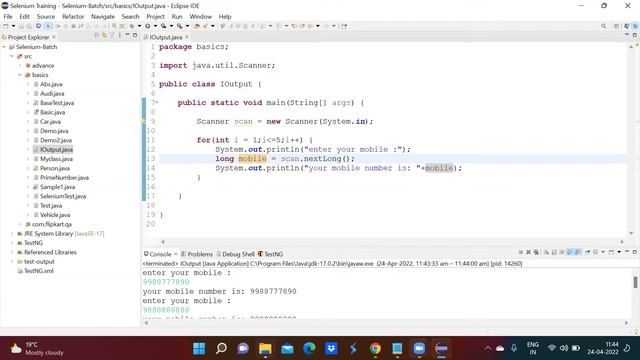
Task: Open File Explorer from taskbar
Action: [265, 348]
